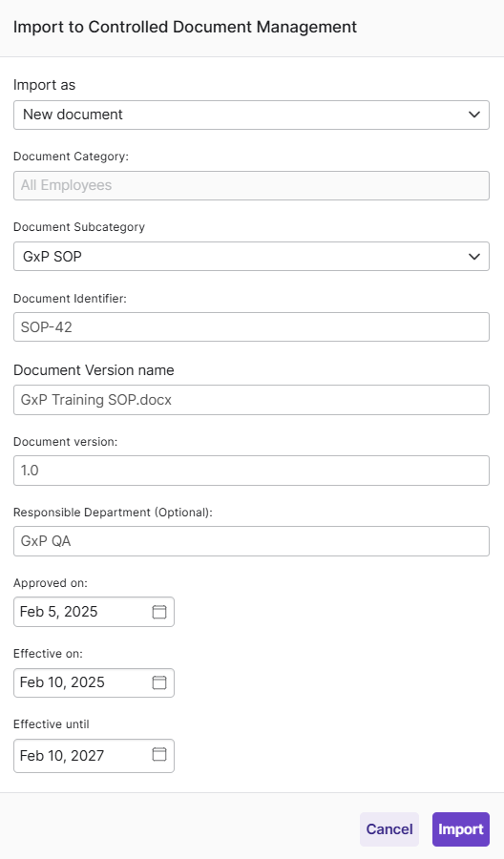Click the Document version 1.0 field
The height and width of the screenshot is (859, 504).
click(x=251, y=471)
